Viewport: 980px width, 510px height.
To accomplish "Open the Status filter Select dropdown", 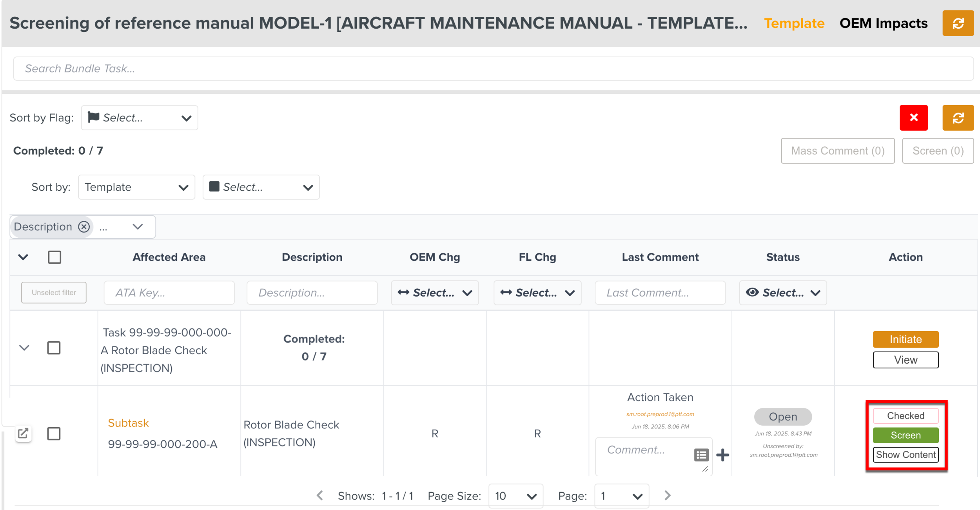I will click(783, 293).
